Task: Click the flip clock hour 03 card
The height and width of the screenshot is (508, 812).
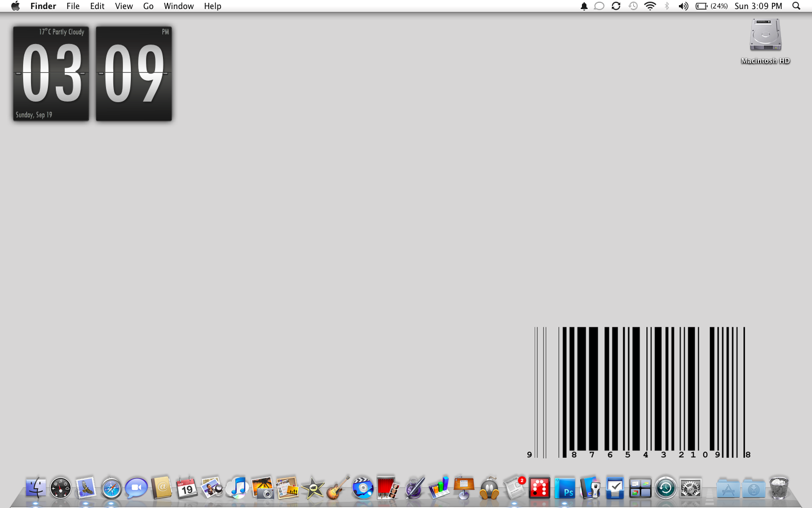Action: point(51,73)
